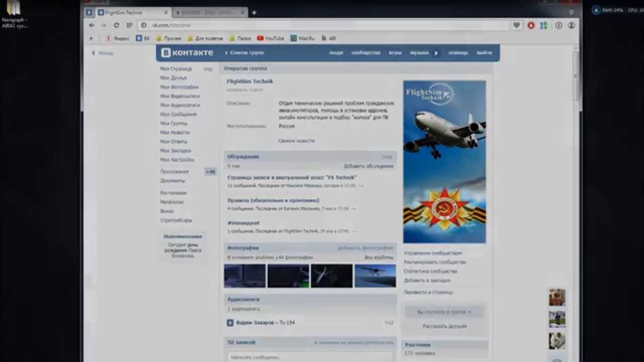Click the FlightSim Technik group avatar image
644x362 pixels.
click(444, 162)
